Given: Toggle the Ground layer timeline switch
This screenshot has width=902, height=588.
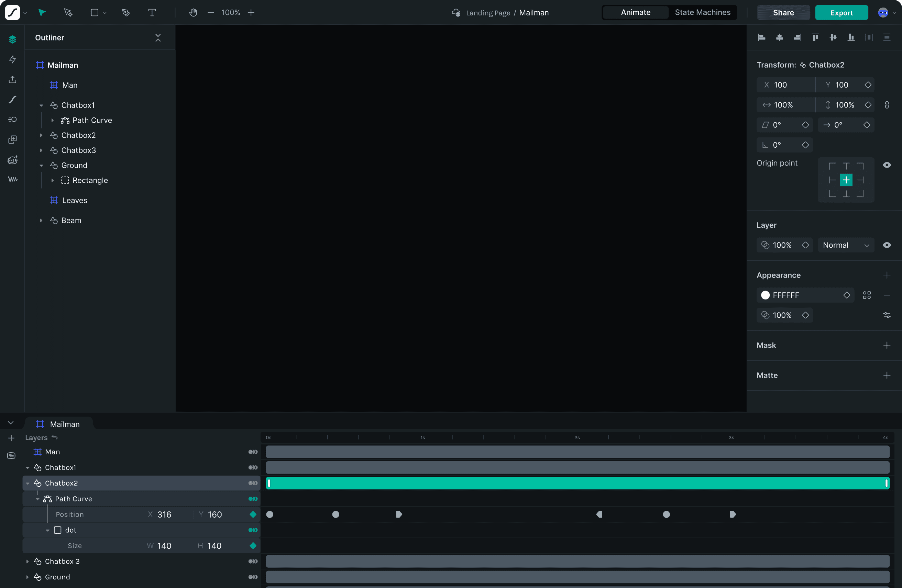Looking at the screenshot, I should tap(253, 577).
